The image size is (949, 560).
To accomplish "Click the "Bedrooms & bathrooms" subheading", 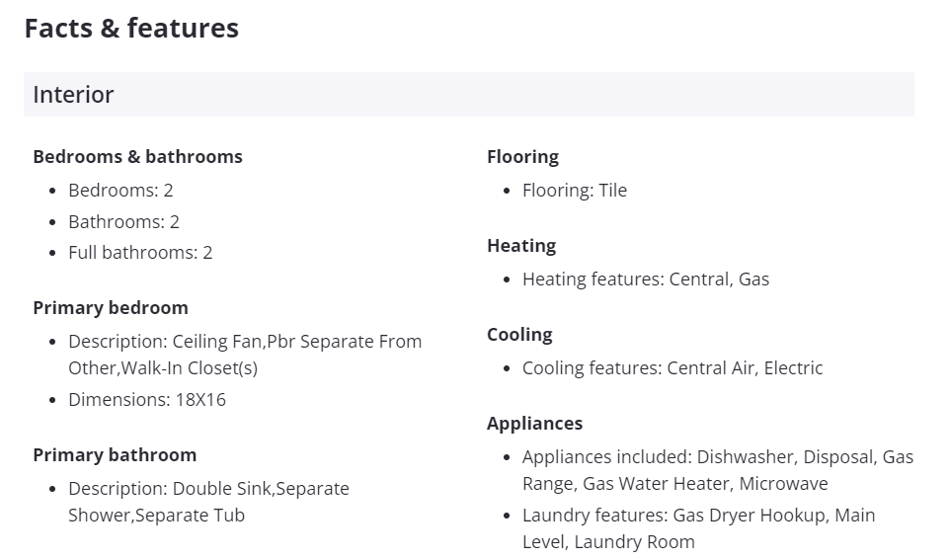I will 137,157.
